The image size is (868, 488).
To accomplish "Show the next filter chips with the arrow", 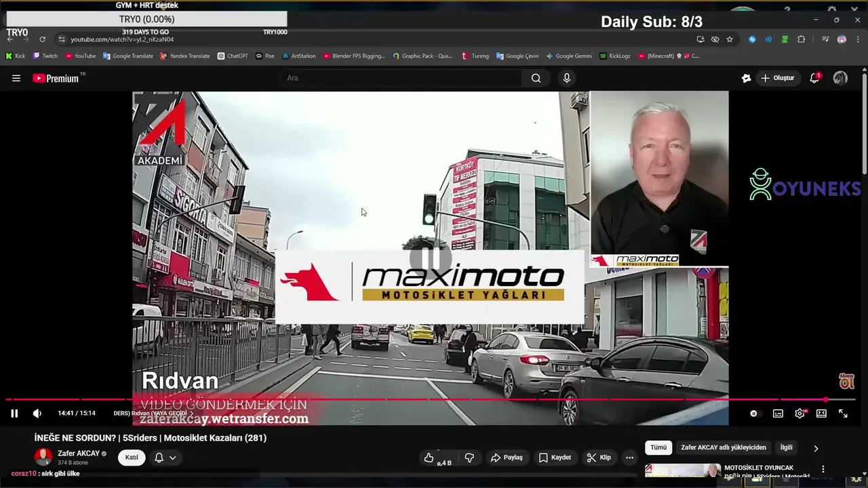I will tap(816, 448).
